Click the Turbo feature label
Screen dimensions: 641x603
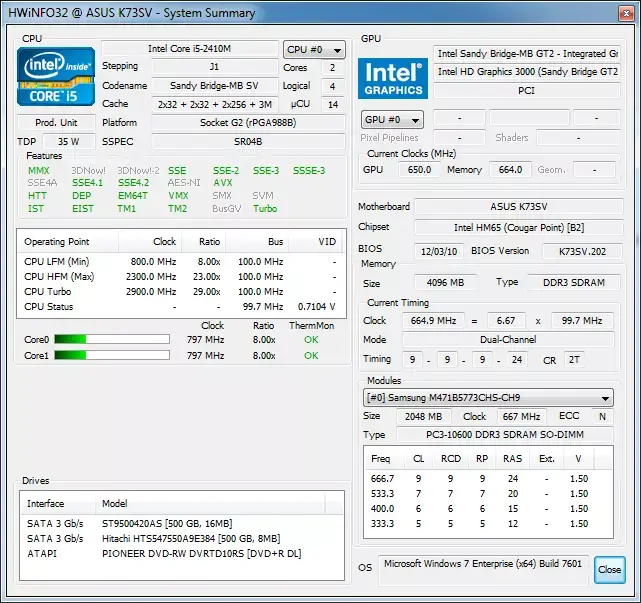pyautogui.click(x=265, y=208)
